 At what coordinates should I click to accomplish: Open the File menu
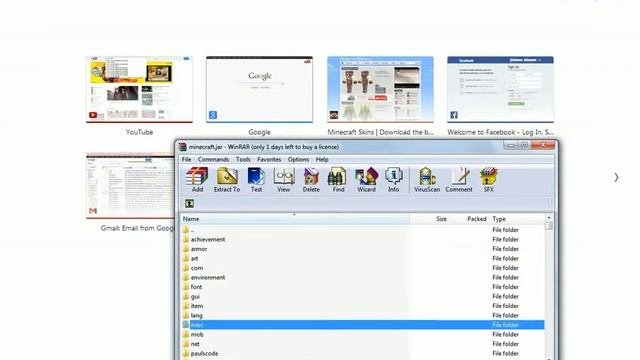[x=187, y=160]
